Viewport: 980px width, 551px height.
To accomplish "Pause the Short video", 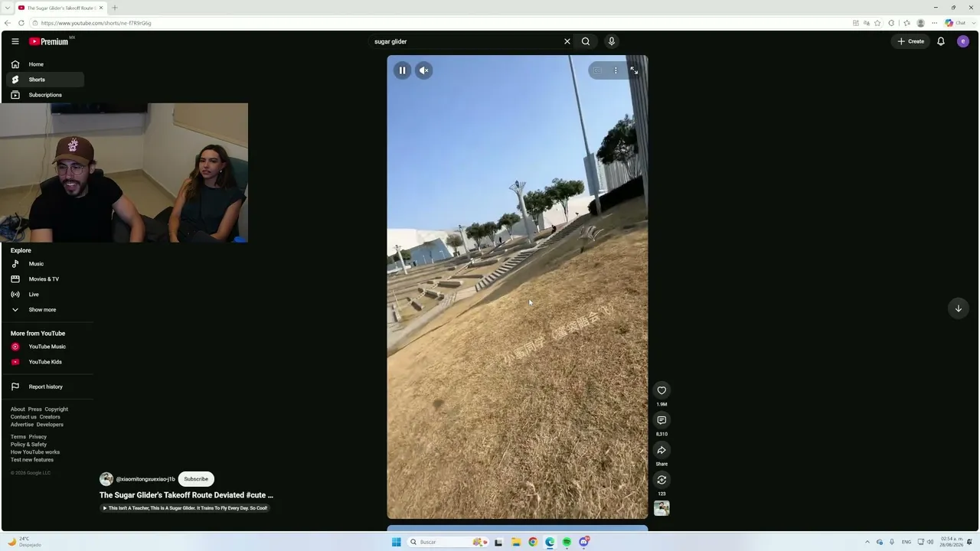I will 402,70.
